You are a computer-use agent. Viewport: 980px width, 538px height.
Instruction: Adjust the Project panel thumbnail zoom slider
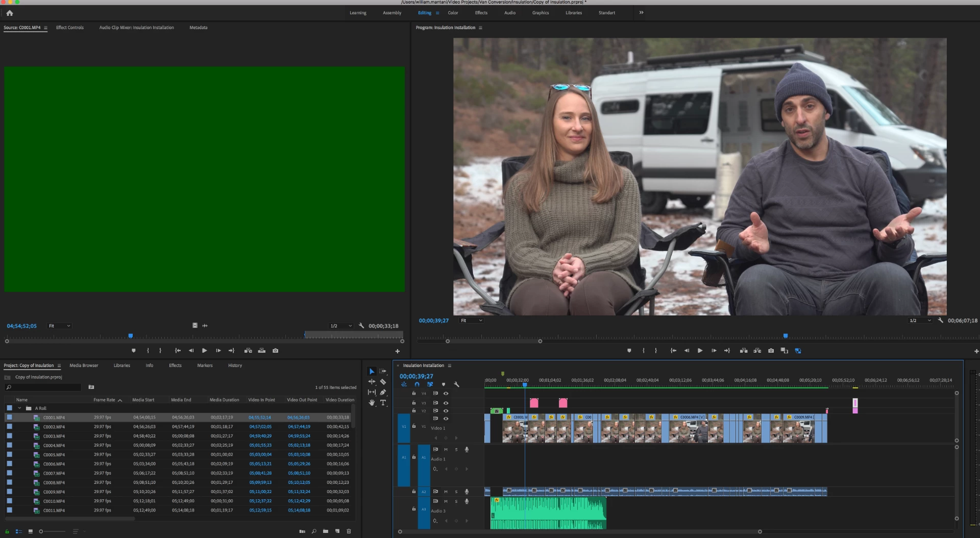(52, 531)
